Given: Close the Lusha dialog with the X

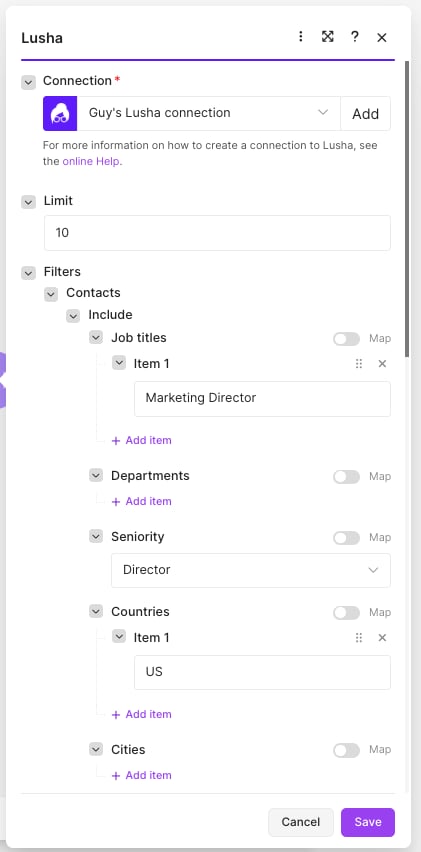Looking at the screenshot, I should 382,37.
